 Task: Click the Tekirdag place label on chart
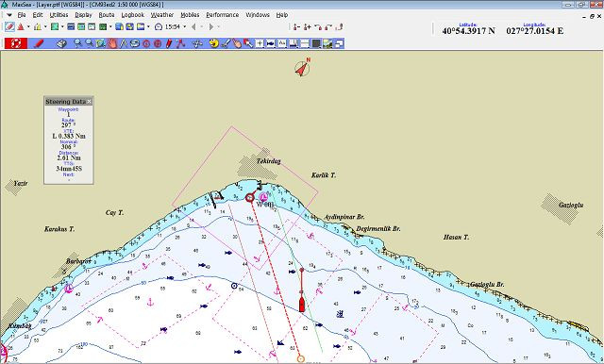(268, 161)
